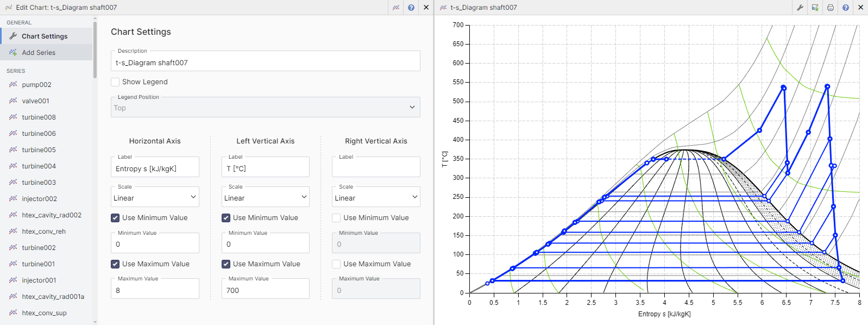
Task: Click the series icon beside turbine008
Action: pos(13,117)
